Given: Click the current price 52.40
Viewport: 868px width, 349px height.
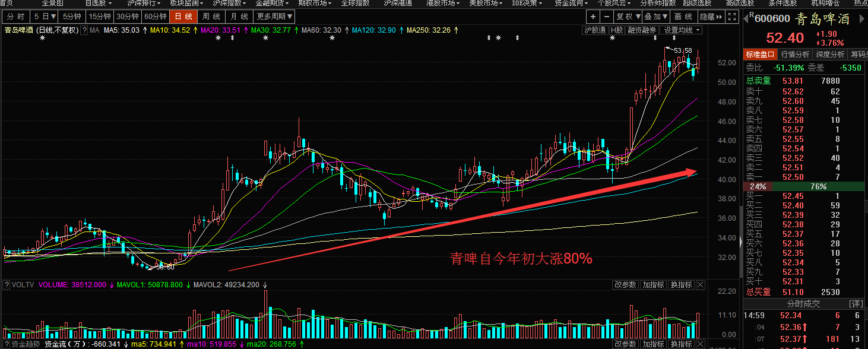Looking at the screenshot, I should click(784, 38).
